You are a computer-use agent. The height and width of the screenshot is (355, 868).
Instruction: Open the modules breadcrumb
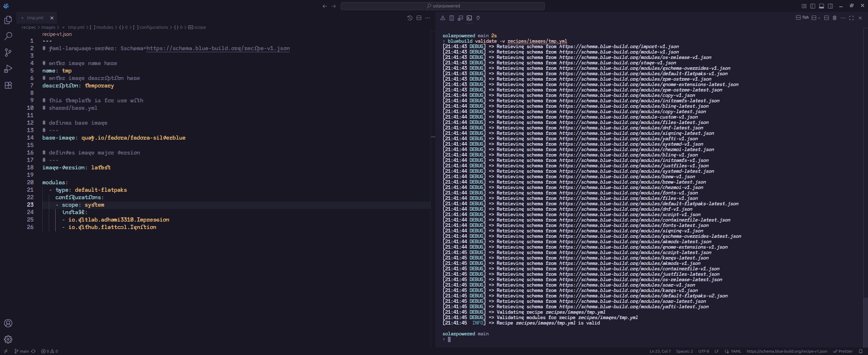tap(101, 27)
